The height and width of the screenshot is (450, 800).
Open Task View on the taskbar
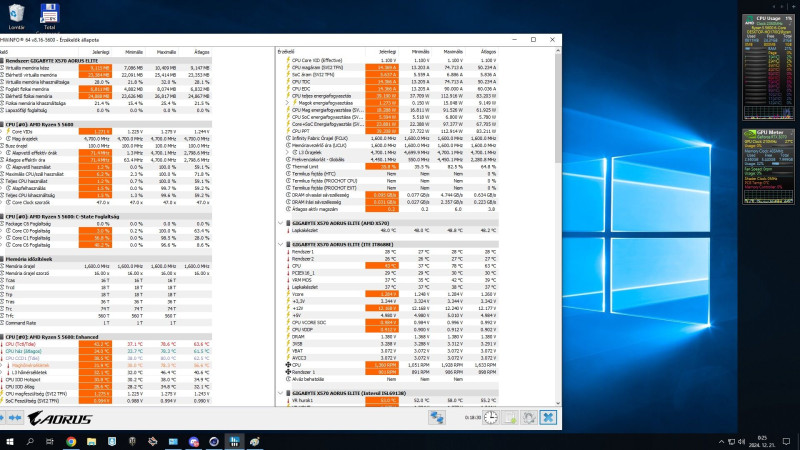(x=50, y=441)
